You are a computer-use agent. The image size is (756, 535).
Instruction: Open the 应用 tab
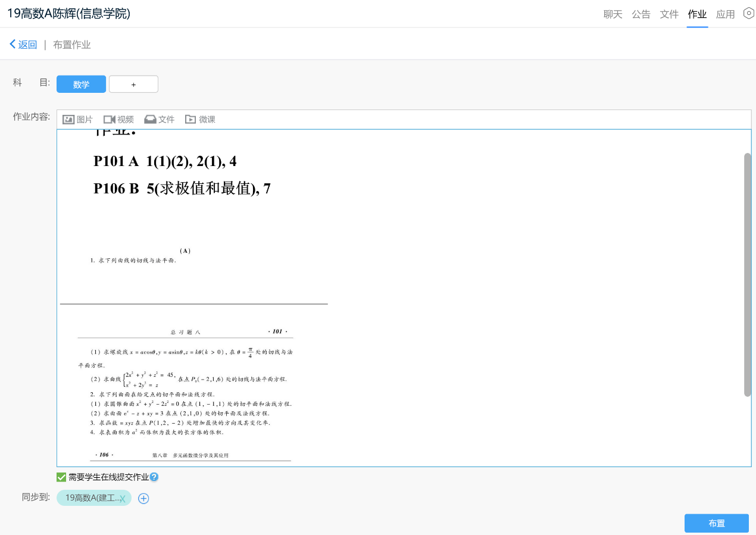click(725, 14)
